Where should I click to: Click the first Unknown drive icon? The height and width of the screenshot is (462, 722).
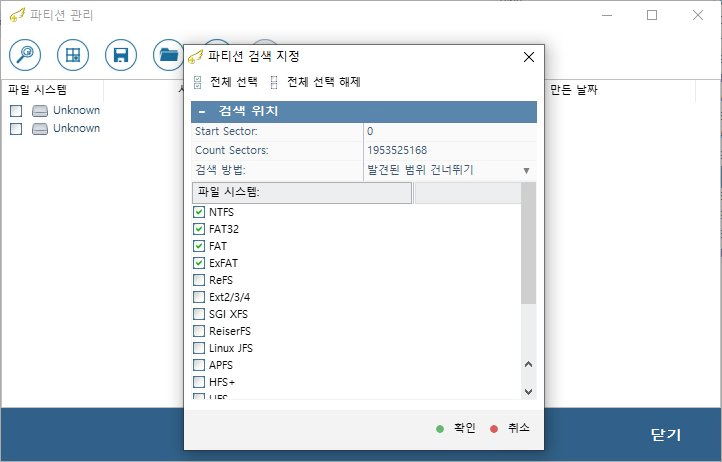click(40, 111)
